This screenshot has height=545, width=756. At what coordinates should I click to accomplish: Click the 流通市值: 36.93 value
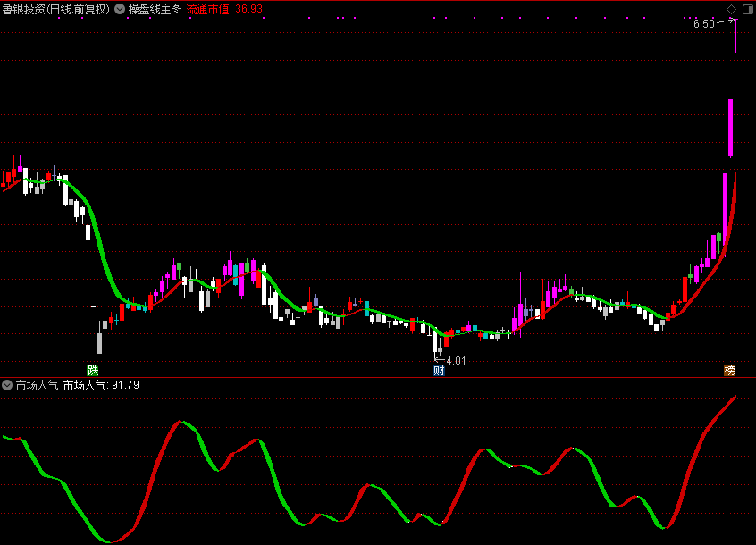click(x=224, y=9)
